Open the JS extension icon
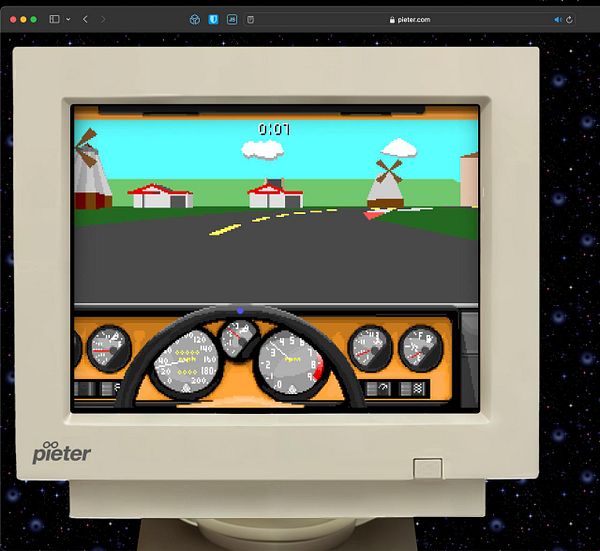This screenshot has width=600, height=551. tap(232, 19)
